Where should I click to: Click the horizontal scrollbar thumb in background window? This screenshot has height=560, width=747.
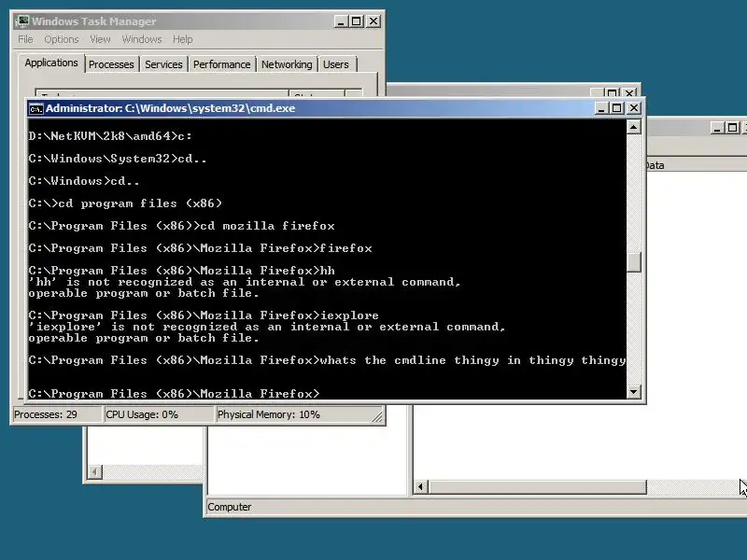click(x=538, y=486)
